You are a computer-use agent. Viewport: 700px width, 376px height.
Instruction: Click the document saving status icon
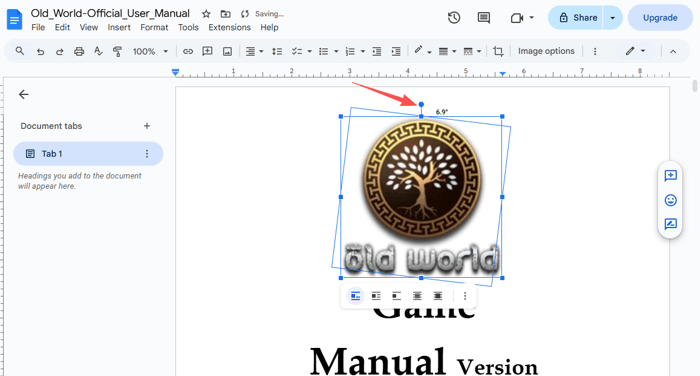pos(245,14)
